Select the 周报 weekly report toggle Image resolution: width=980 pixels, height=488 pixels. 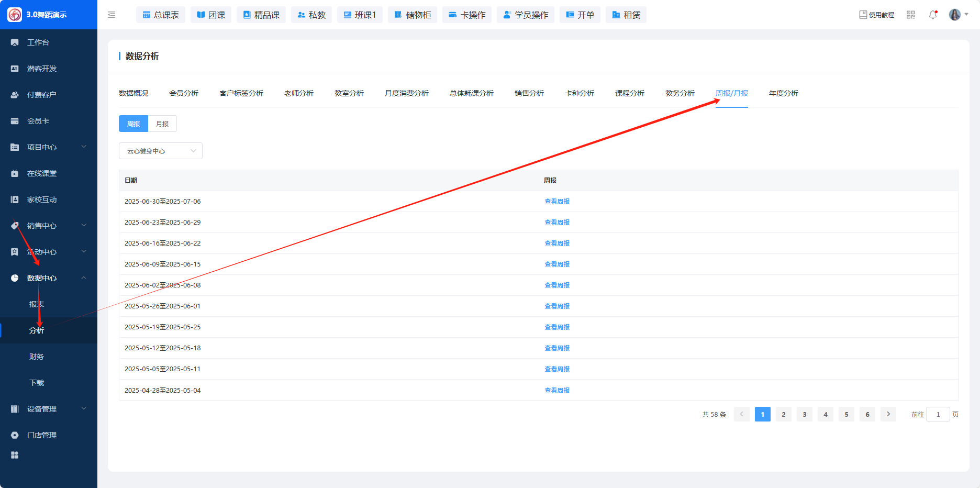pos(133,124)
